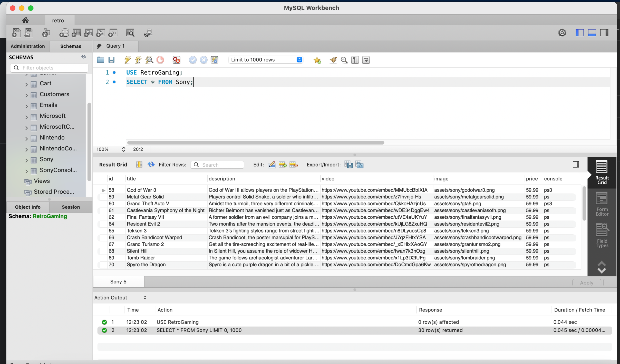620x364 pixels.
Task: Expand the Customers table node
Action: (26, 95)
